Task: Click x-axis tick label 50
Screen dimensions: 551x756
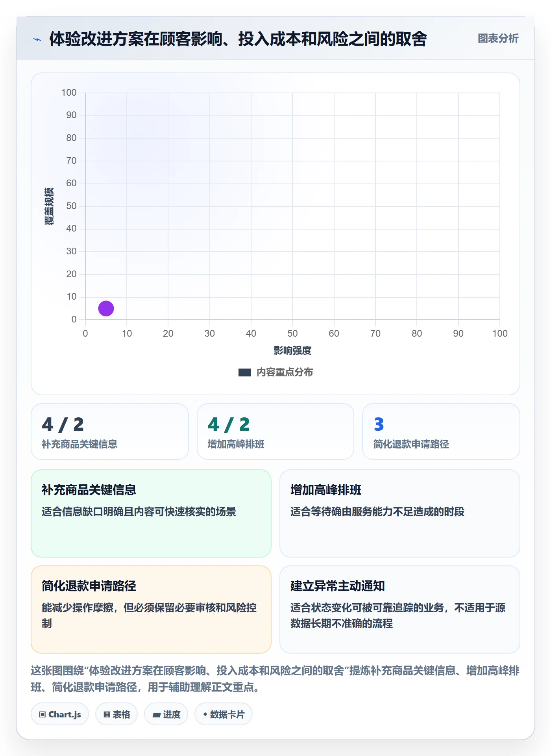Action: (292, 334)
